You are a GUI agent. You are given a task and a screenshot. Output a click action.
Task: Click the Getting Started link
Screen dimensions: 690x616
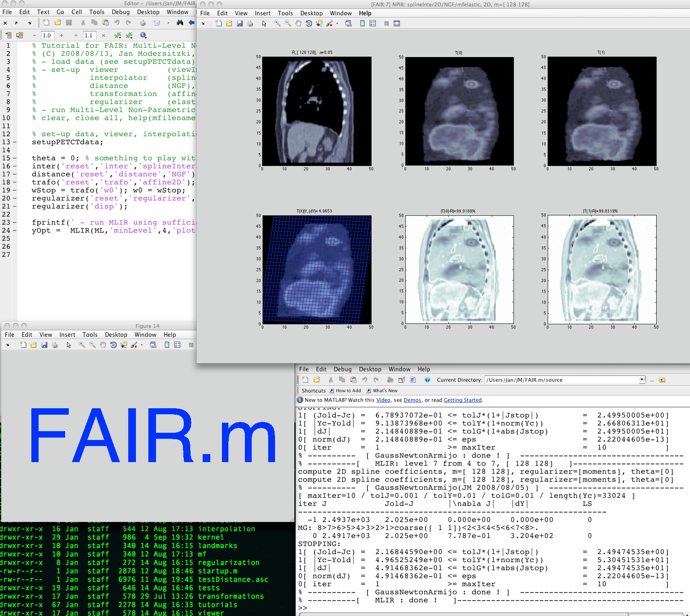pos(462,400)
